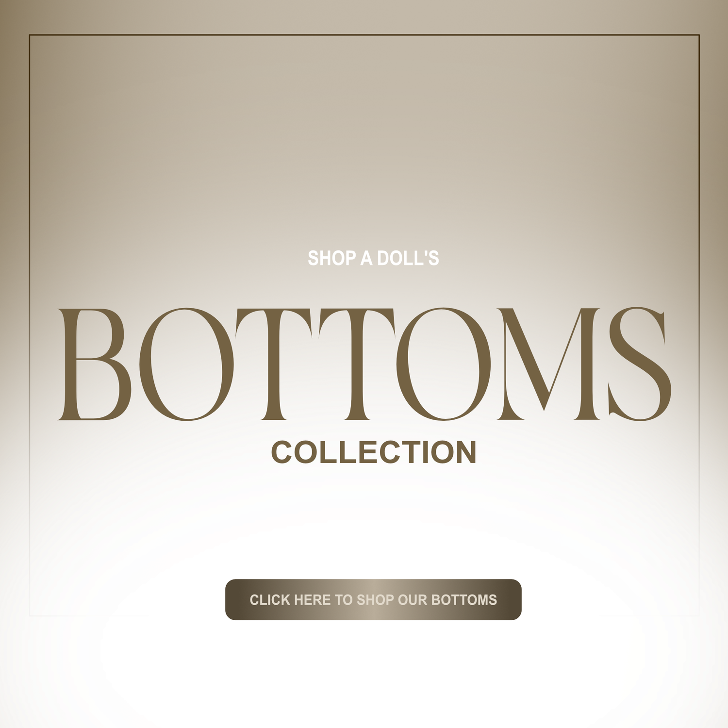
Task: Click the letter M in the BOTTOMS heading
Action: point(548,364)
